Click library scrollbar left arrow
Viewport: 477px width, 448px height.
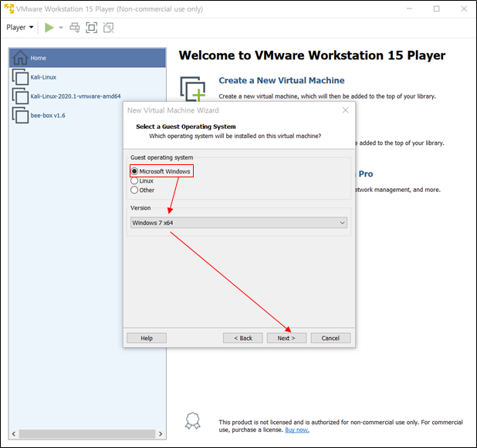[14, 433]
